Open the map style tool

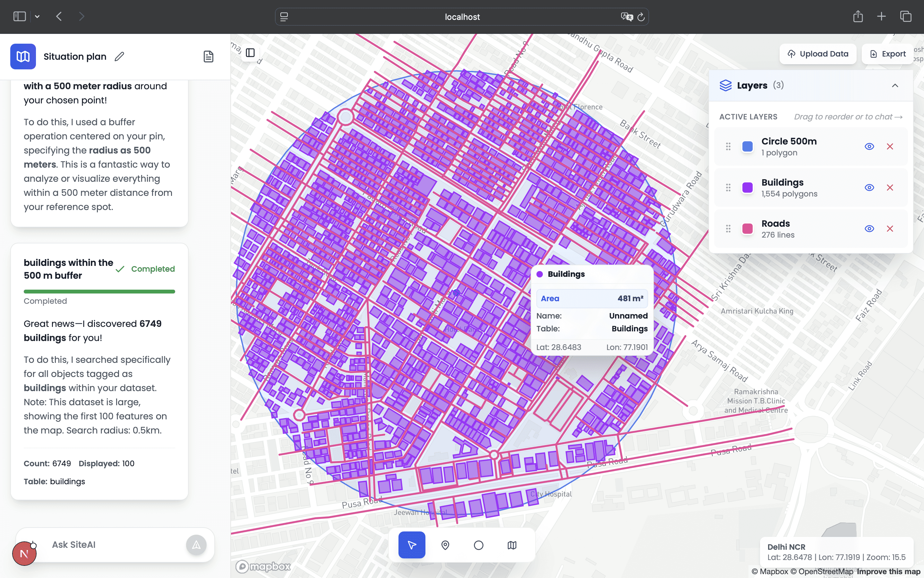click(512, 545)
